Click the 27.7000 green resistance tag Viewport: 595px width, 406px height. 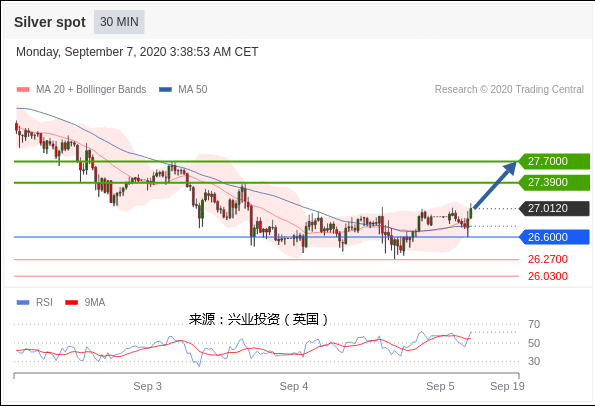(x=554, y=161)
